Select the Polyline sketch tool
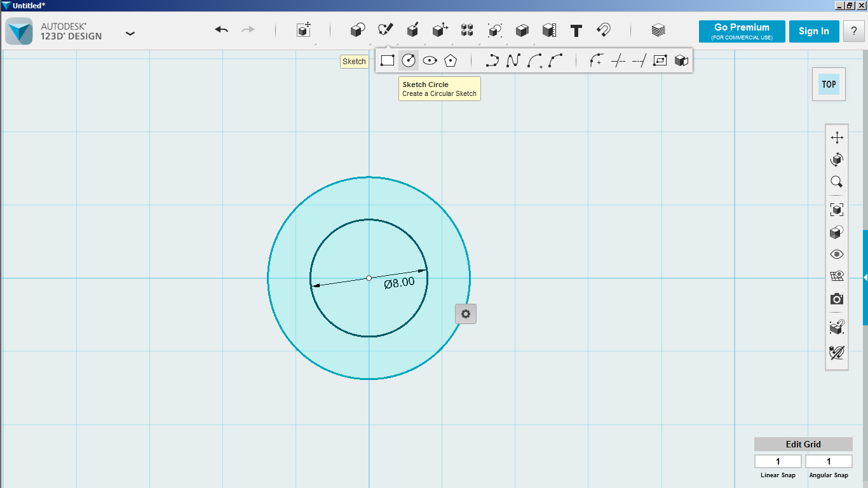Viewport: 868px width, 488px height. pos(492,60)
